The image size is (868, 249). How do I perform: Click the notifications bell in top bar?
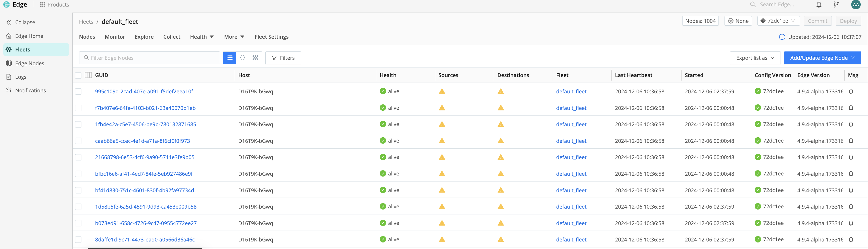[x=819, y=5]
